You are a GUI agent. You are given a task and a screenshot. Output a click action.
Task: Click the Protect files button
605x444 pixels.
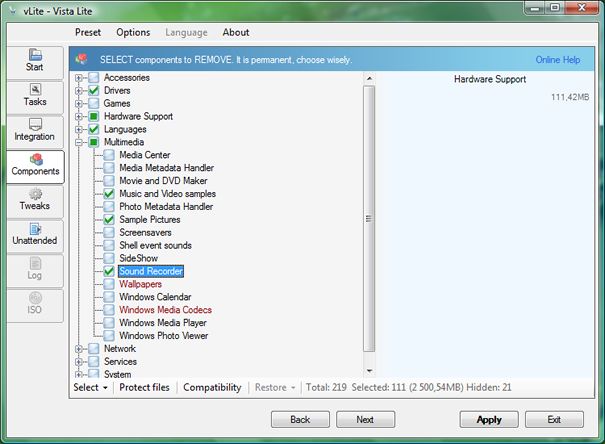pyautogui.click(x=144, y=387)
